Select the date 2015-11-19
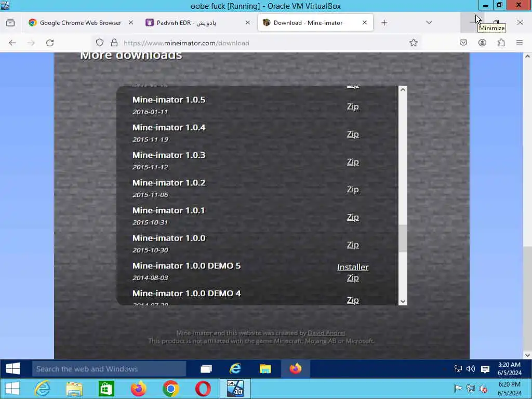 pos(150,139)
